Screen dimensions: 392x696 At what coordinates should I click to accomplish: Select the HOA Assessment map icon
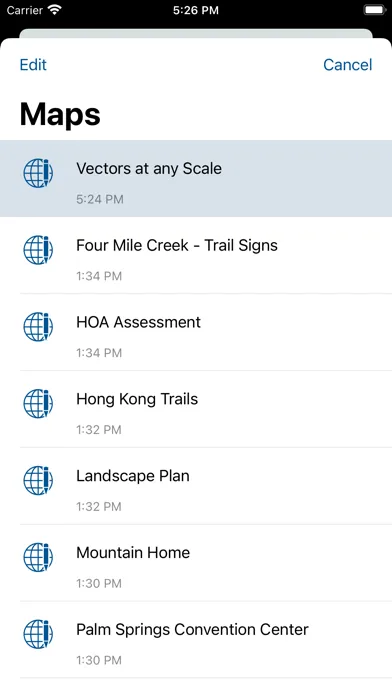click(38, 326)
